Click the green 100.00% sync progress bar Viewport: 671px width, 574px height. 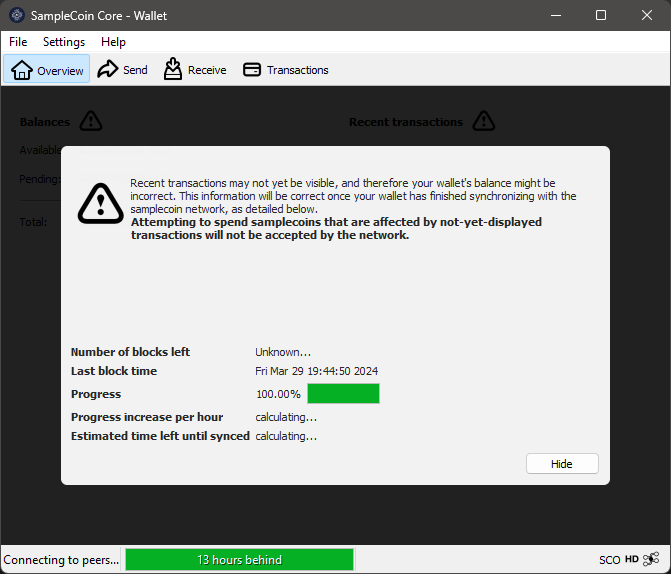(343, 394)
